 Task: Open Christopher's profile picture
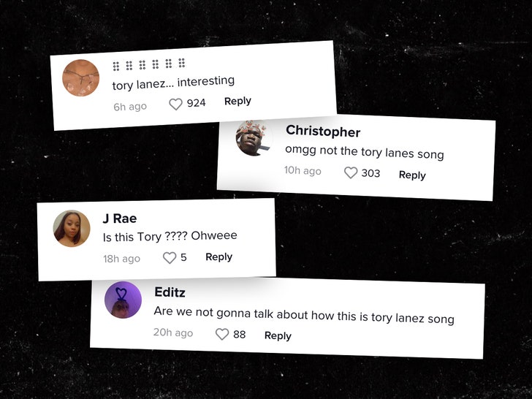click(x=254, y=138)
